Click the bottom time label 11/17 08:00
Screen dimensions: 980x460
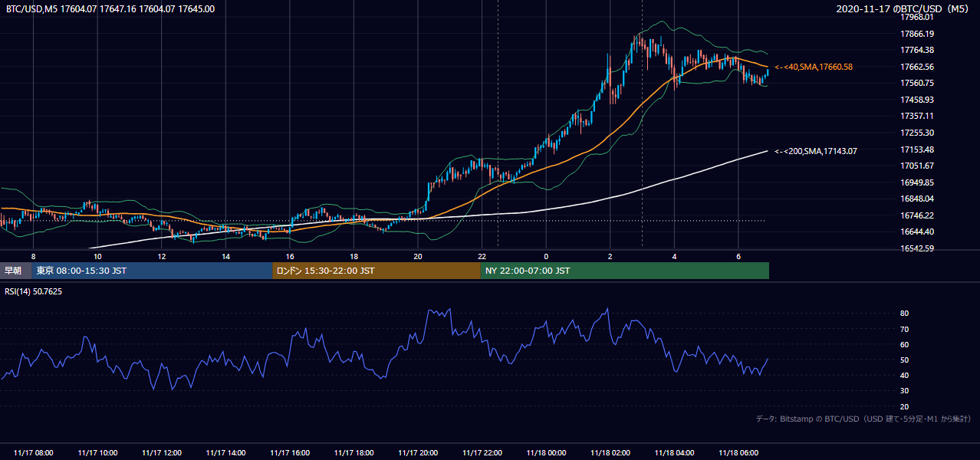pyautogui.click(x=33, y=452)
